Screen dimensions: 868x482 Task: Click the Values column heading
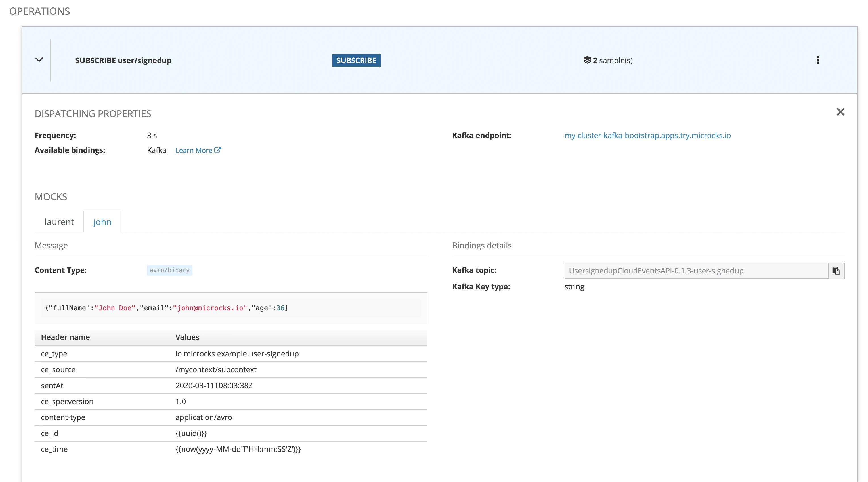(187, 337)
